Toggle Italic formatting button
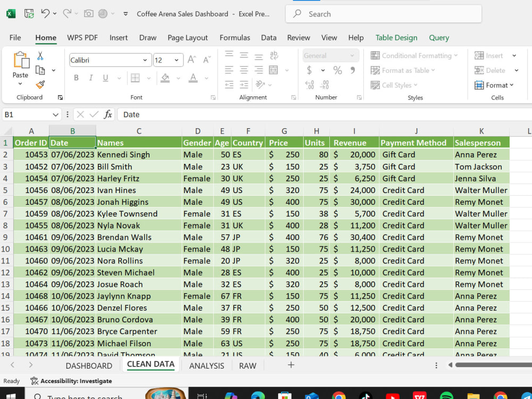The height and width of the screenshot is (399, 532). click(x=91, y=78)
